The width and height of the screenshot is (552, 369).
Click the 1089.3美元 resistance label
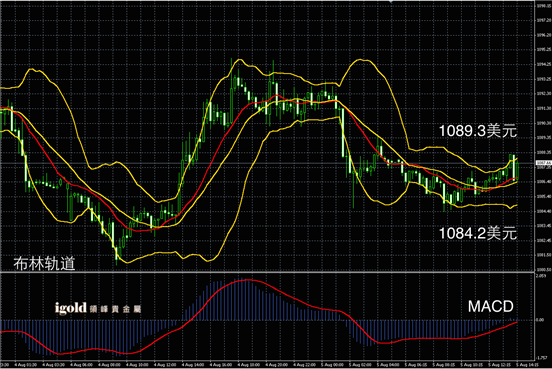point(478,131)
